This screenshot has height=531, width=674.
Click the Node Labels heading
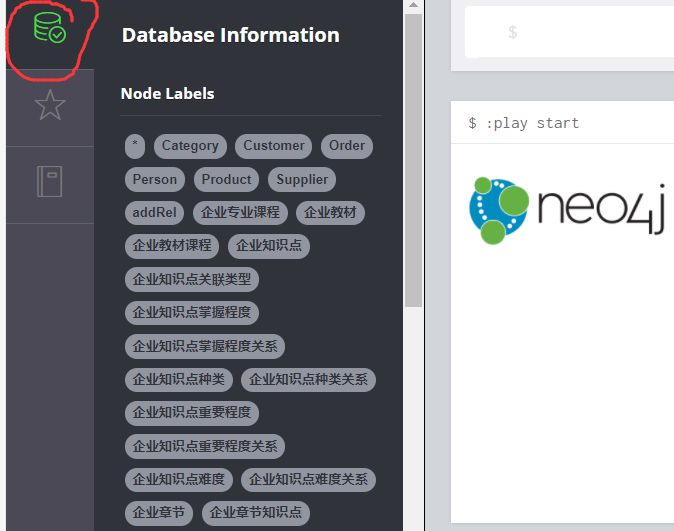click(168, 94)
